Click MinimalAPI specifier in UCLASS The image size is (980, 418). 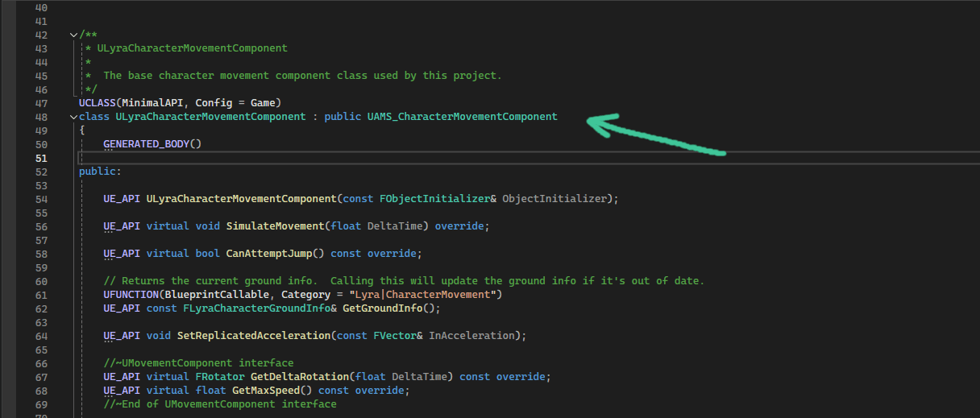[152, 103]
